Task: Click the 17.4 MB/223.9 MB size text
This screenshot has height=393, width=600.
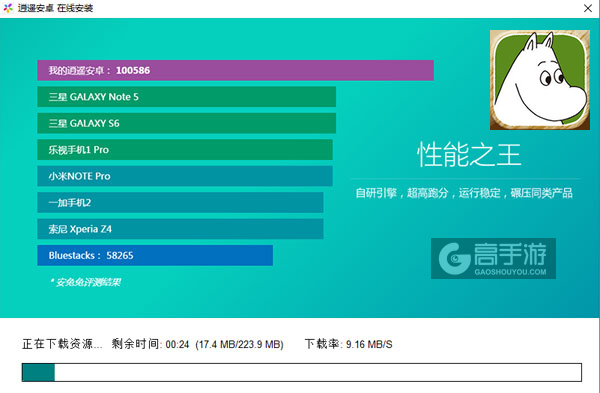Action: (x=239, y=344)
